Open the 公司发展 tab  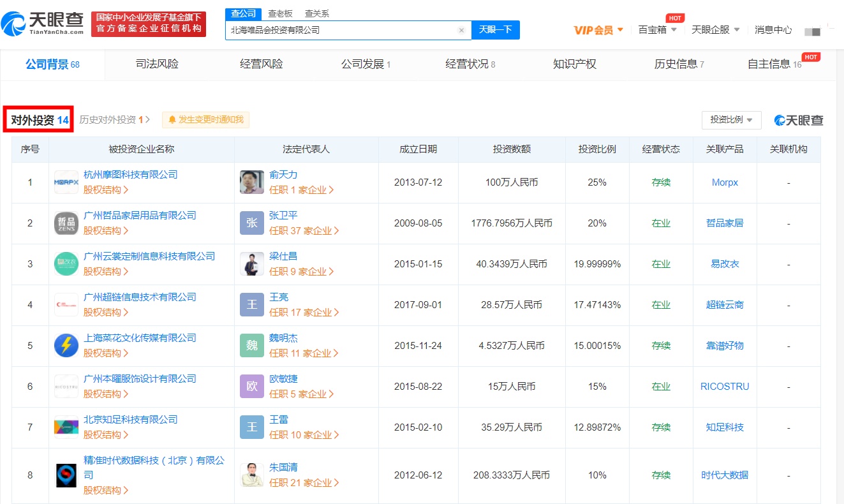(x=366, y=64)
